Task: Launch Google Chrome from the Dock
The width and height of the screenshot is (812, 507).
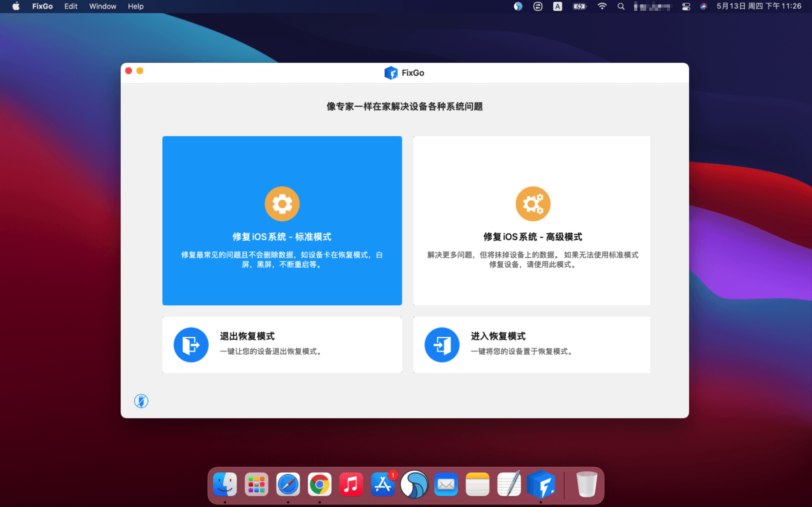Action: (x=319, y=485)
